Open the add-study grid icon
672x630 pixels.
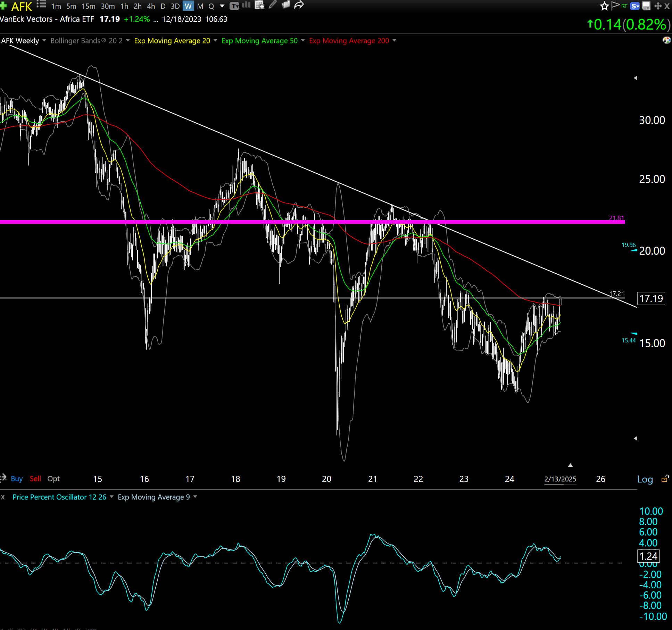click(259, 5)
